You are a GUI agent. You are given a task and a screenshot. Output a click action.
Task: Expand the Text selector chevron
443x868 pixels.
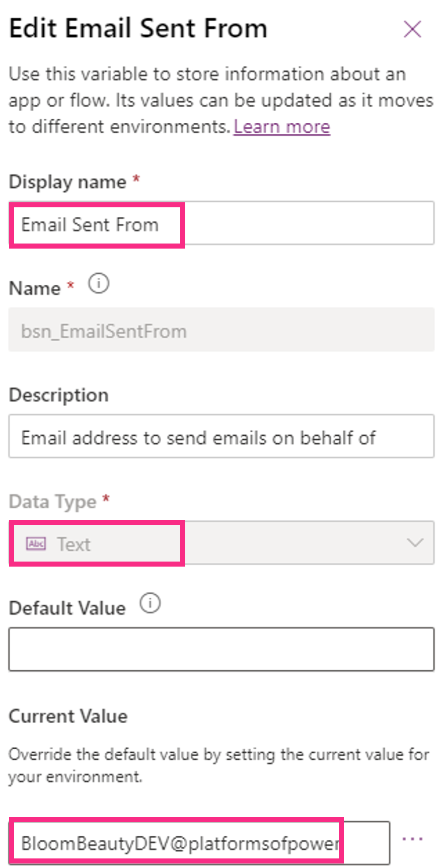point(414,542)
